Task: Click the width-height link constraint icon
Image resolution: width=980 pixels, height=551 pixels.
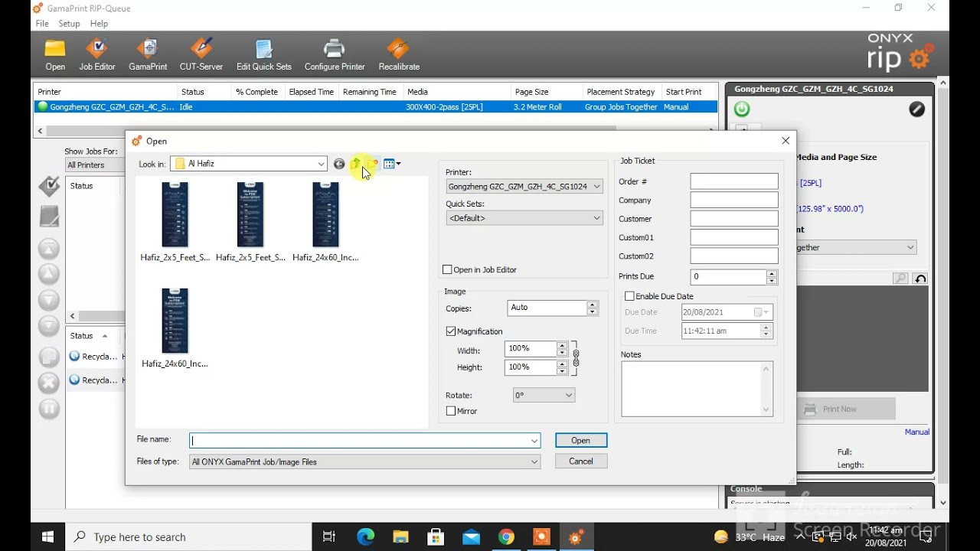Action: [576, 358]
